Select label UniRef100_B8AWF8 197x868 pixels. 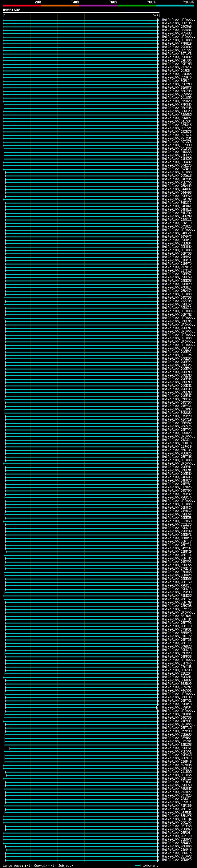click(177, 88)
